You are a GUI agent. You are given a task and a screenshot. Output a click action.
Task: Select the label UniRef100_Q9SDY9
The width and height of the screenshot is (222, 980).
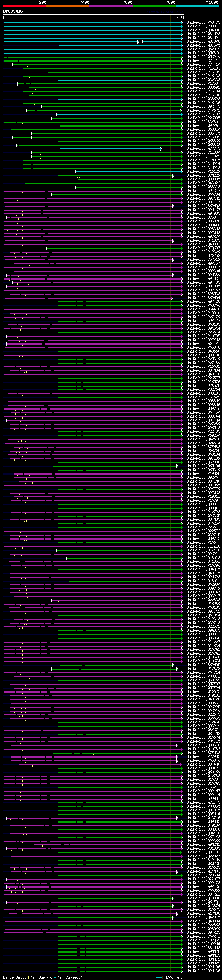pos(203,929)
